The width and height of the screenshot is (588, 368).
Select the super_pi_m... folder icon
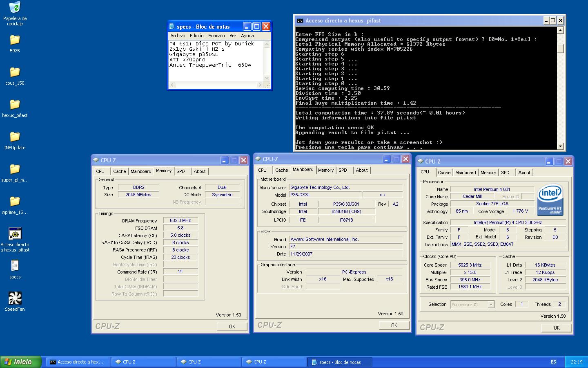click(15, 169)
